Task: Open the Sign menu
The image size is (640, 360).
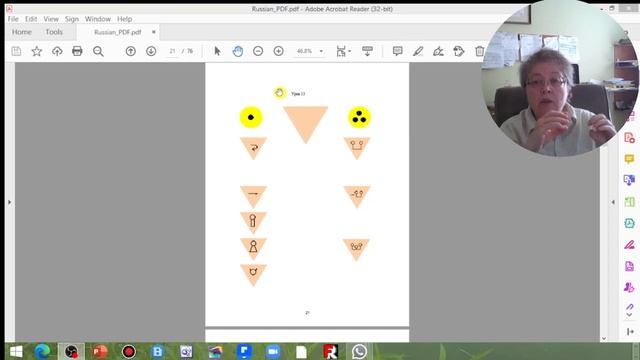Action: (71, 19)
